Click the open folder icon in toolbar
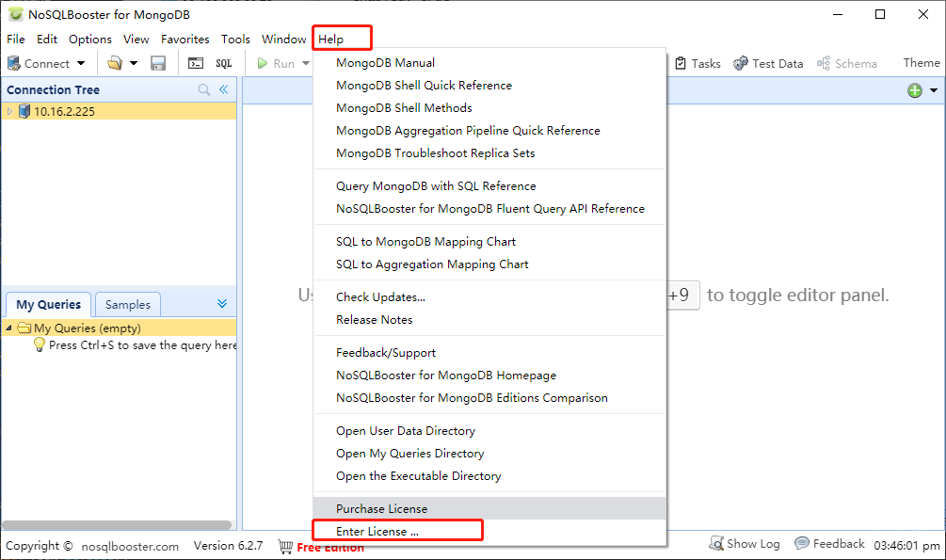946x560 pixels. 115,63
